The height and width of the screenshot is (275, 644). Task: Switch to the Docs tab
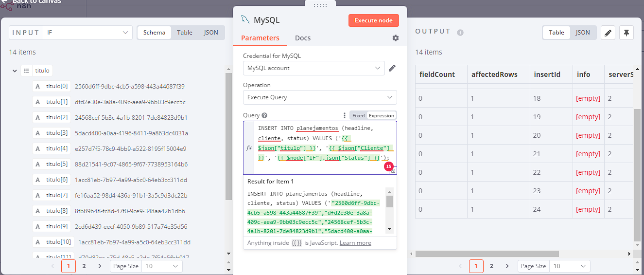pos(303,38)
